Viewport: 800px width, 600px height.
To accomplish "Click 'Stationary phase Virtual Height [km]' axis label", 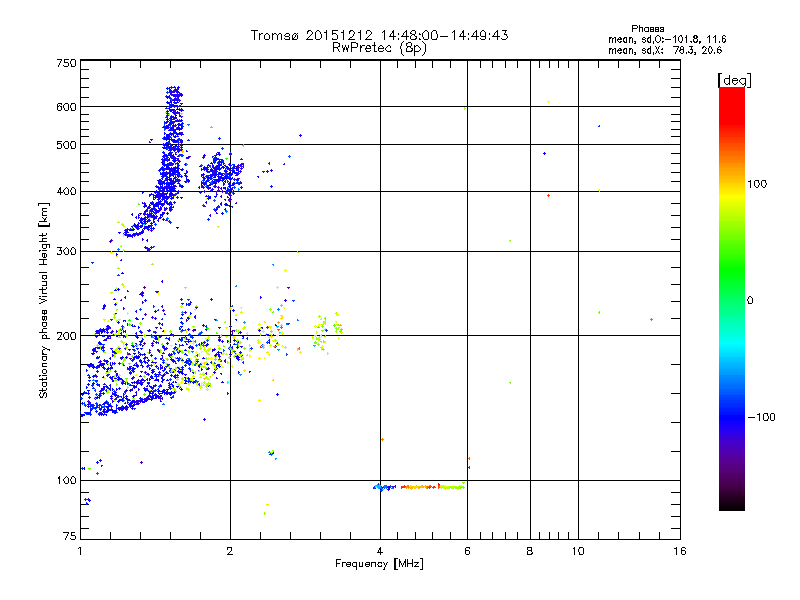I will (x=44, y=300).
